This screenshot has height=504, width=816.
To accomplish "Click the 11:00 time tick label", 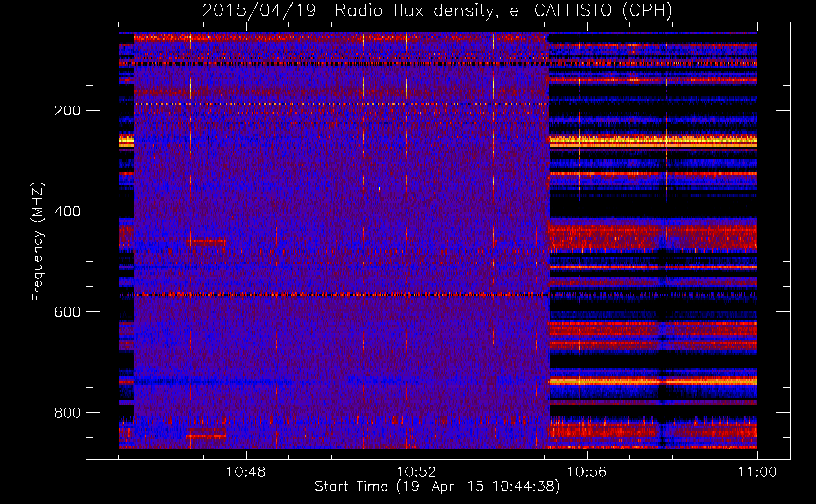I will pos(757,472).
